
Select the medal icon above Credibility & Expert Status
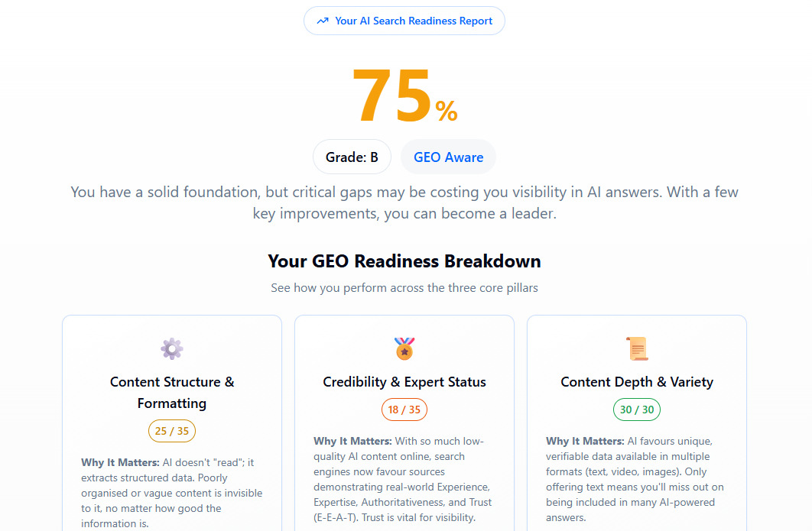(404, 348)
